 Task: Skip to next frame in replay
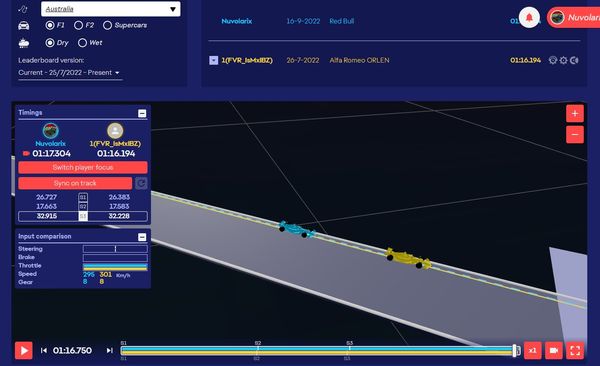point(110,350)
